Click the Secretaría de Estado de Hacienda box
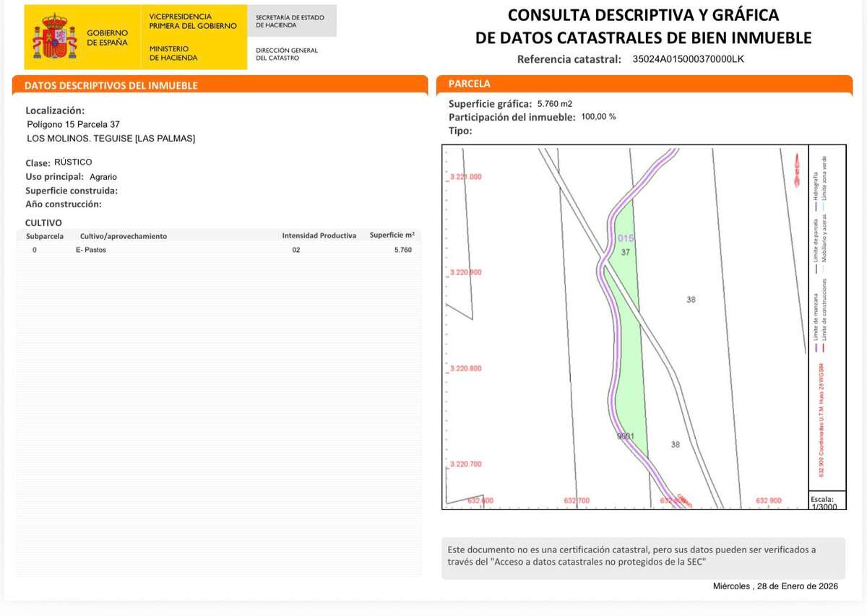Image resolution: width=867 pixels, height=616 pixels. 291,21
